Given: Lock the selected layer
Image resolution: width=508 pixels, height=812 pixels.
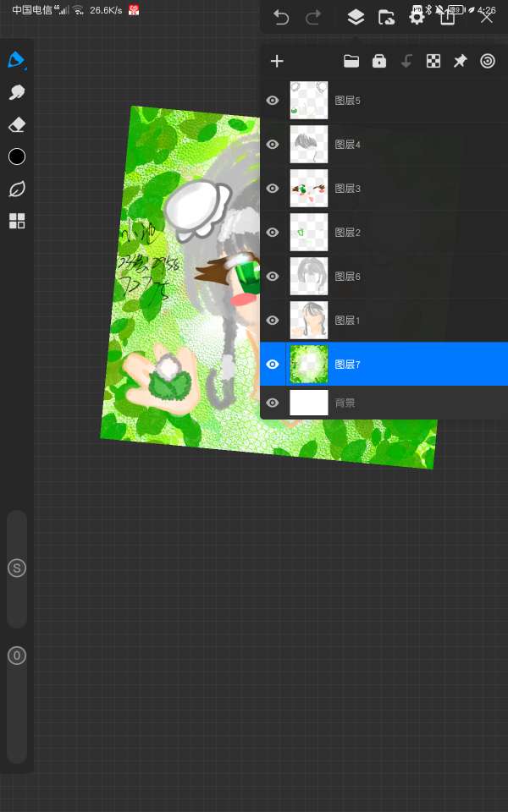Looking at the screenshot, I should (x=379, y=61).
